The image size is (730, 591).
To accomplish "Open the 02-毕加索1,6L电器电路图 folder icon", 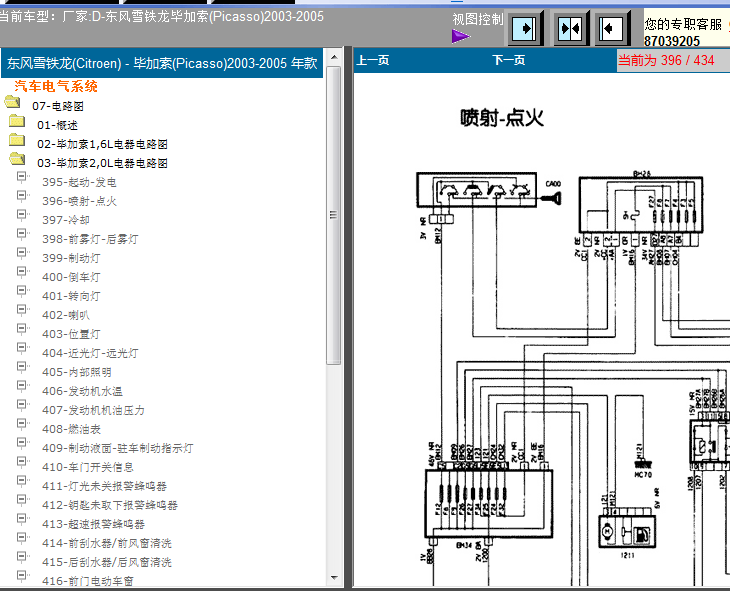I will tap(17, 140).
